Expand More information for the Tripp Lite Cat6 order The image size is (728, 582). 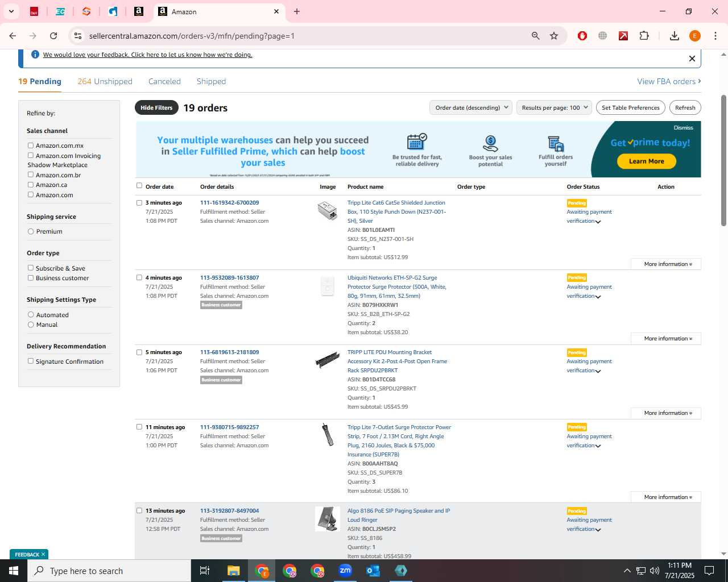click(666, 264)
